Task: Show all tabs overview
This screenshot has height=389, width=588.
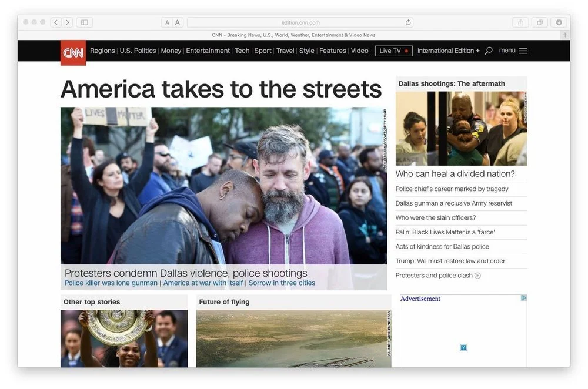Action: coord(540,22)
